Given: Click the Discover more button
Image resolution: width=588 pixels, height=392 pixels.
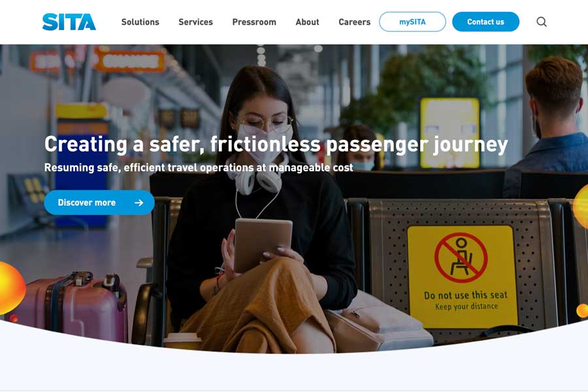Looking at the screenshot, I should 99,203.
